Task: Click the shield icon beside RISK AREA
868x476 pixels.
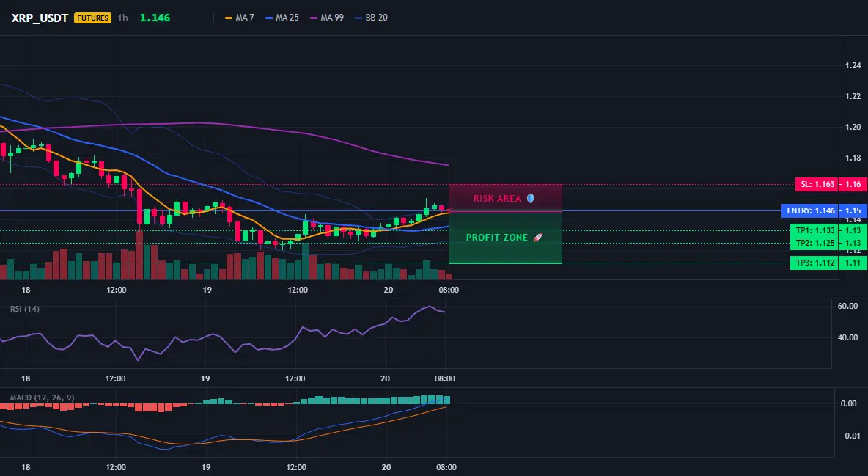Action: 530,198
